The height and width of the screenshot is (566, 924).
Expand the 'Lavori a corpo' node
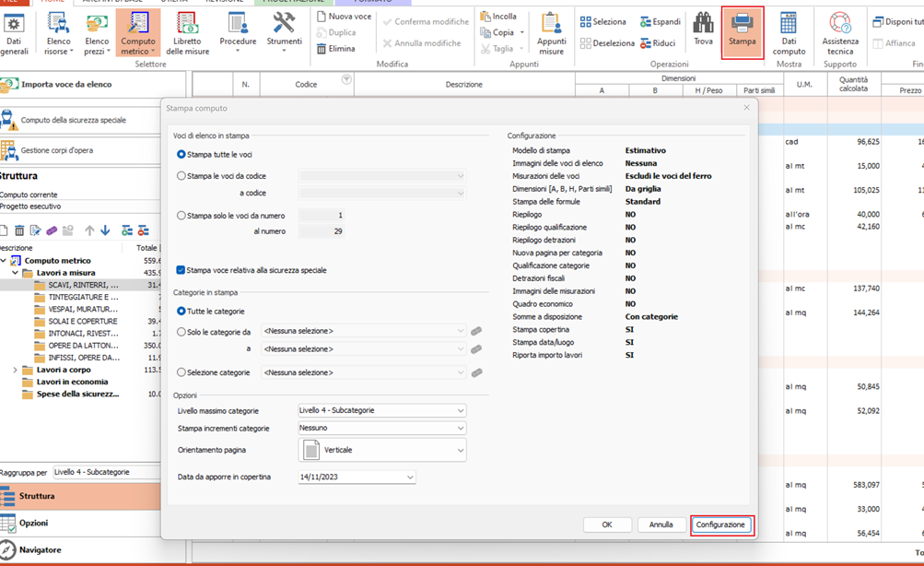(x=16, y=370)
